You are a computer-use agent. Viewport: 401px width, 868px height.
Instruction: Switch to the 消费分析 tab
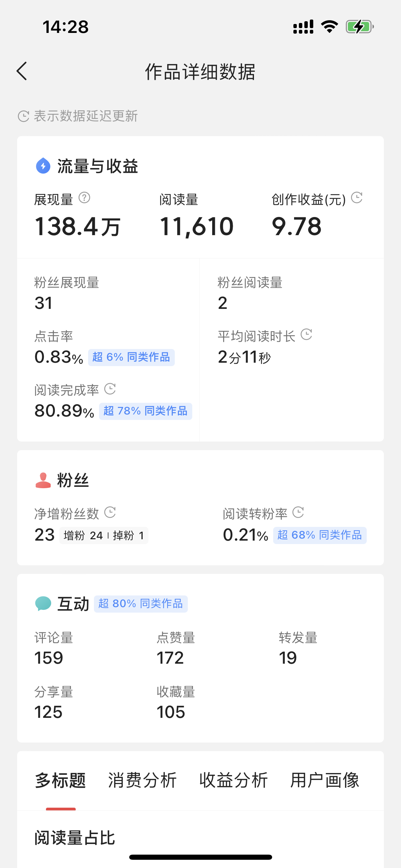click(142, 781)
